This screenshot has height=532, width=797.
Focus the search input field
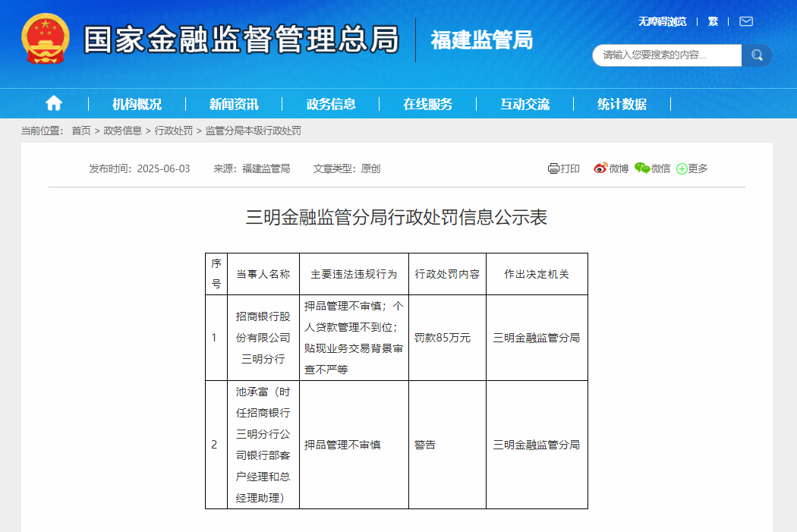coord(667,55)
